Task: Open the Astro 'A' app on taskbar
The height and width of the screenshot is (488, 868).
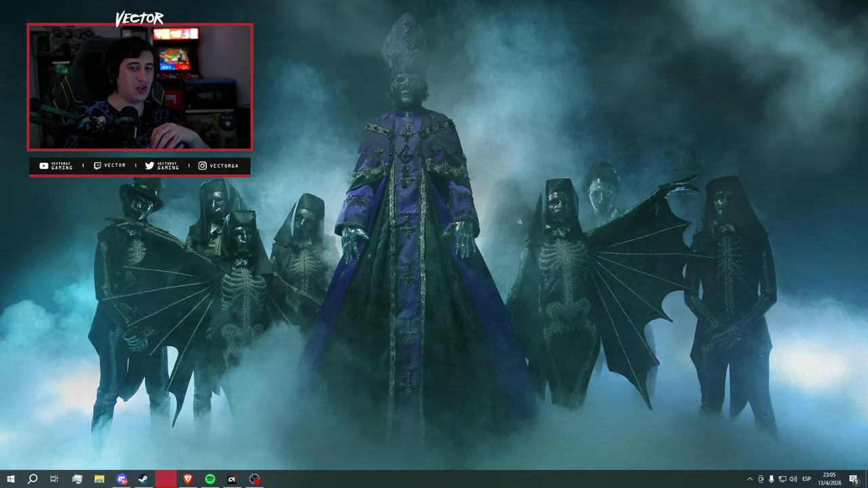Action: coord(232,479)
